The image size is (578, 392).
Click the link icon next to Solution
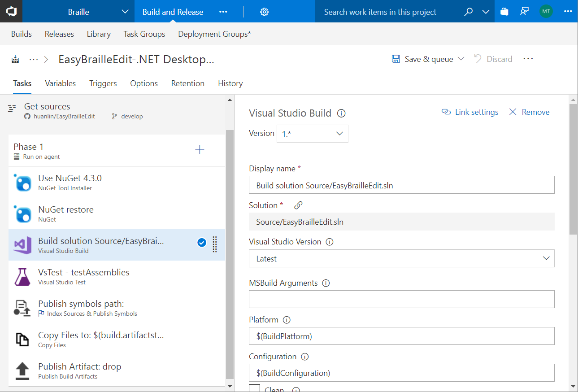pos(298,205)
